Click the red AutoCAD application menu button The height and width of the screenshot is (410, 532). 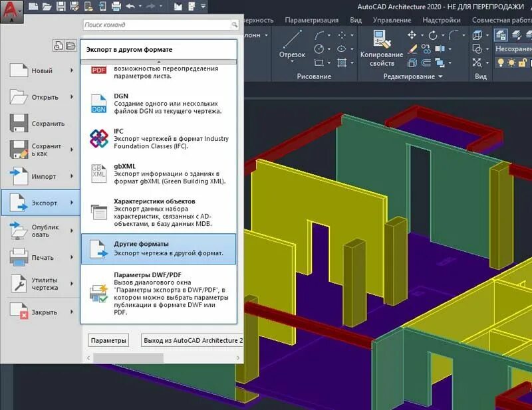pyautogui.click(x=11, y=11)
